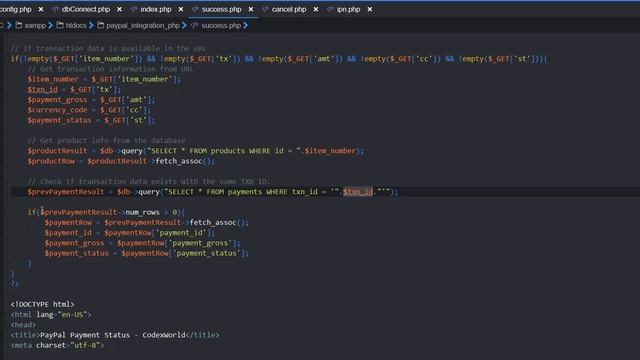
Task: Click the meta charset utf-8 line
Action: pyautogui.click(x=57, y=345)
